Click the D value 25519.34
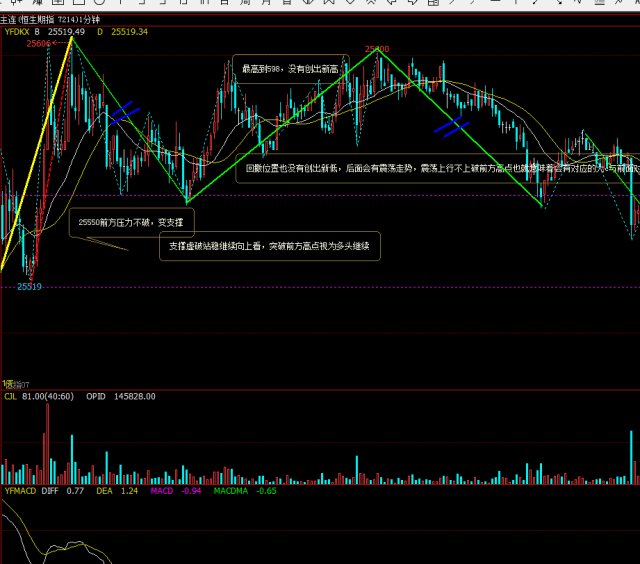 pyautogui.click(x=129, y=32)
